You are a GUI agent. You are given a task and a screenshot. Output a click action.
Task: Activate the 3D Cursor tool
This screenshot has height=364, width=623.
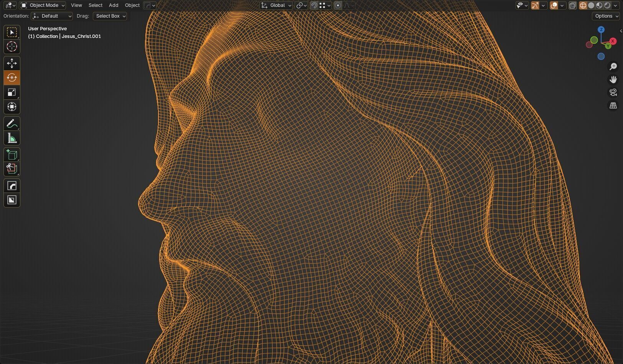(x=12, y=46)
